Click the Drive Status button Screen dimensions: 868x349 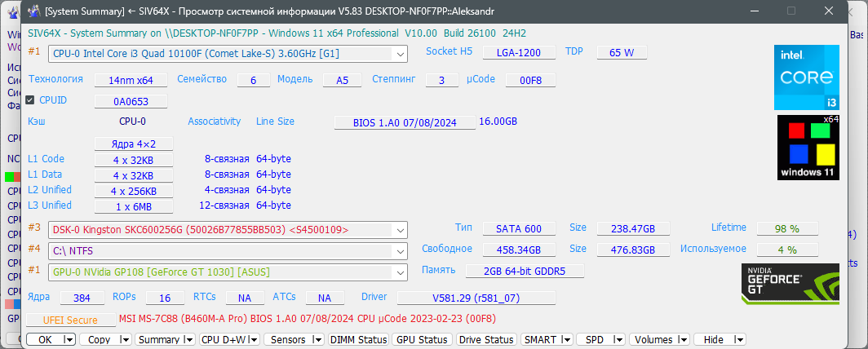click(487, 339)
